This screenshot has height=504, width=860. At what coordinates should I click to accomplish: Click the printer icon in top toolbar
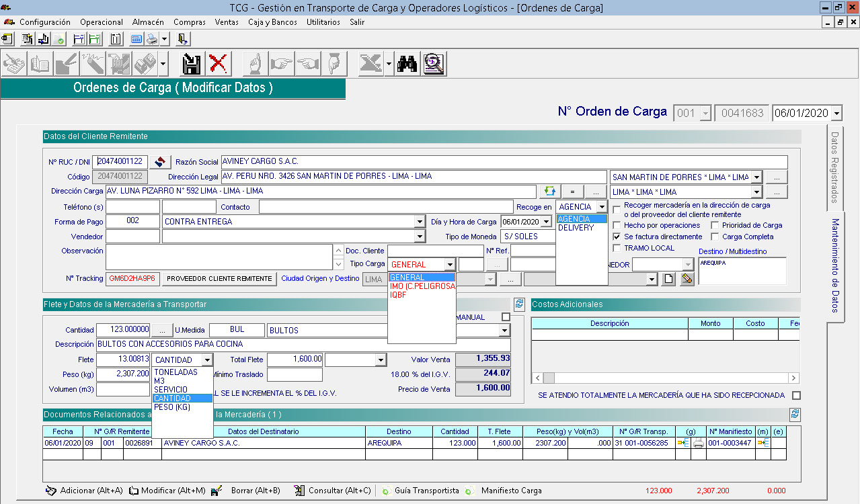[152, 38]
